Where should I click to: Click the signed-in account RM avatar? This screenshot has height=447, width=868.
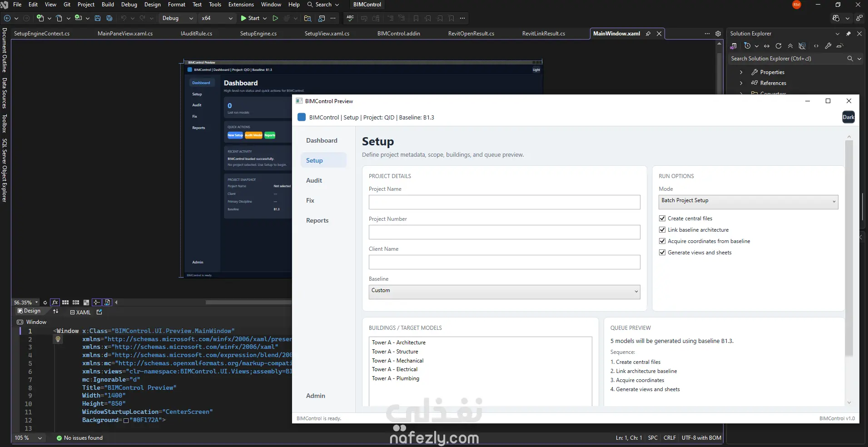tap(797, 5)
